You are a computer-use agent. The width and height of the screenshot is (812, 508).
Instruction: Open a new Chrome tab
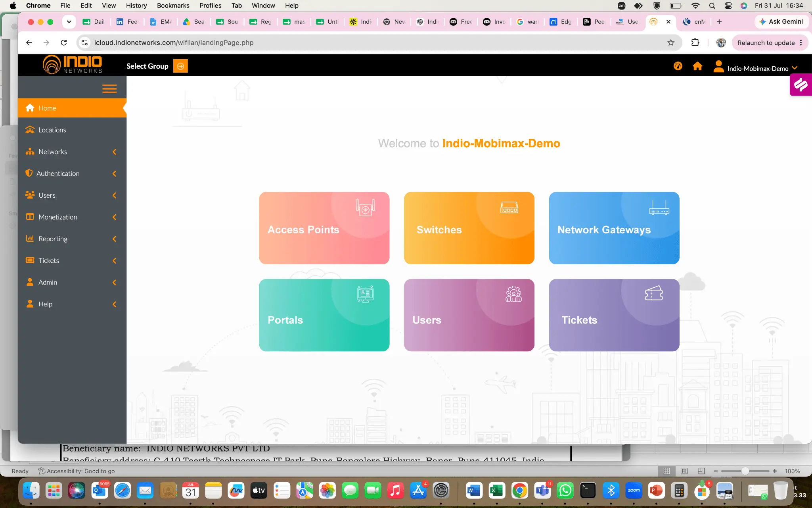pos(719,22)
